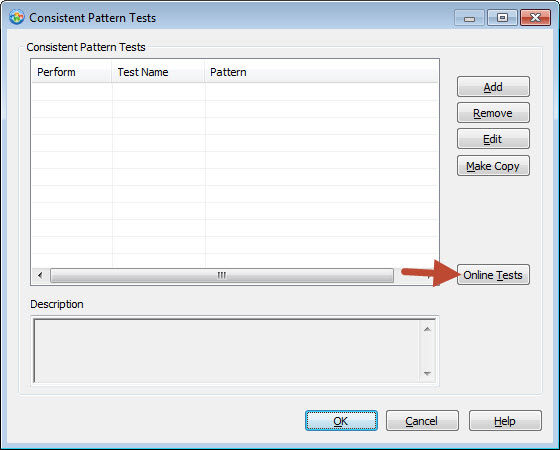Screen dimensions: 560x450
Task: Click the Add button
Action: pyautogui.click(x=493, y=86)
